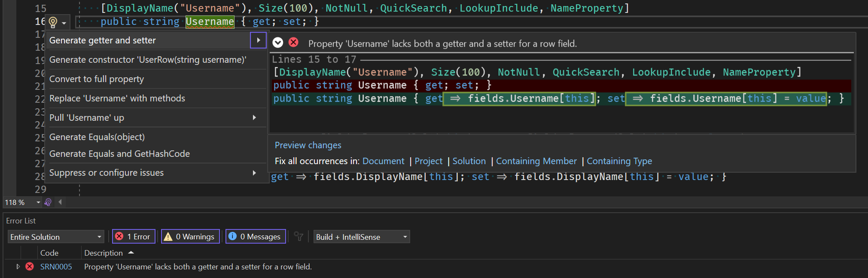Click the code health indicator icon near zoom
This screenshot has width=868, height=278.
point(48,202)
